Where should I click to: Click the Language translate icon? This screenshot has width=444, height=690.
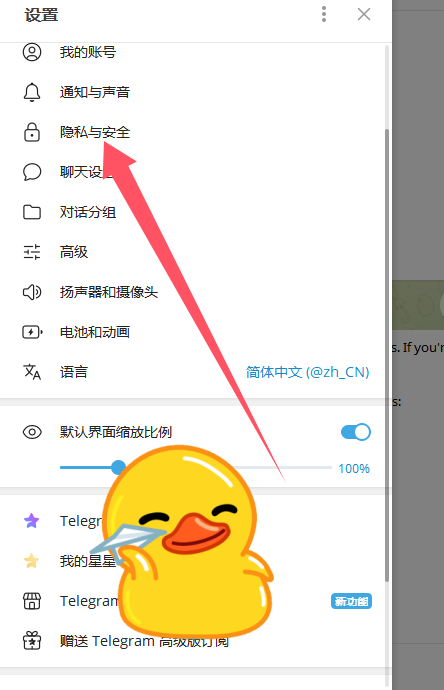point(32,372)
